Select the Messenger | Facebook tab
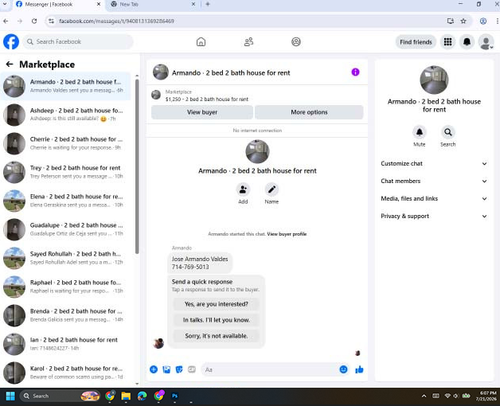 coord(58,5)
